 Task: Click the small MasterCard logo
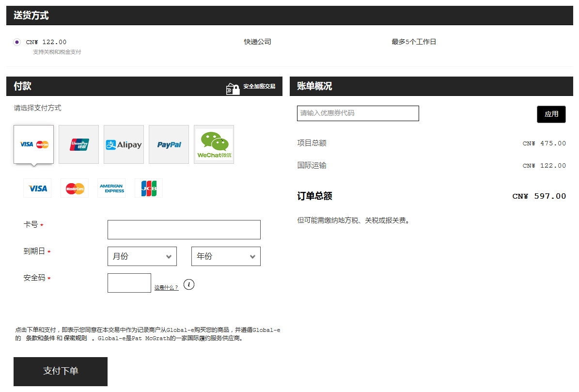[75, 188]
